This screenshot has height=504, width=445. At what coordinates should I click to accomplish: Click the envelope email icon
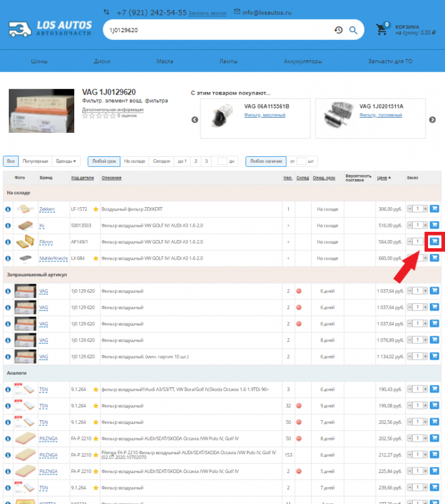(x=237, y=12)
